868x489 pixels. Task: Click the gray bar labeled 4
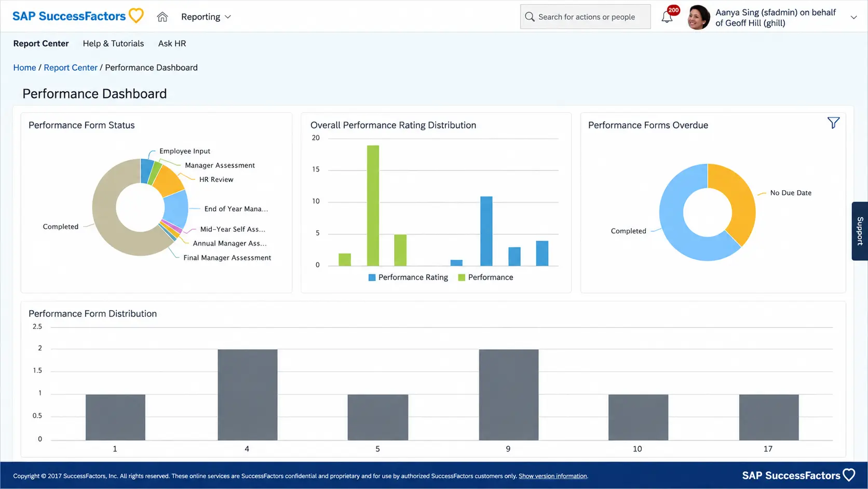248,395
